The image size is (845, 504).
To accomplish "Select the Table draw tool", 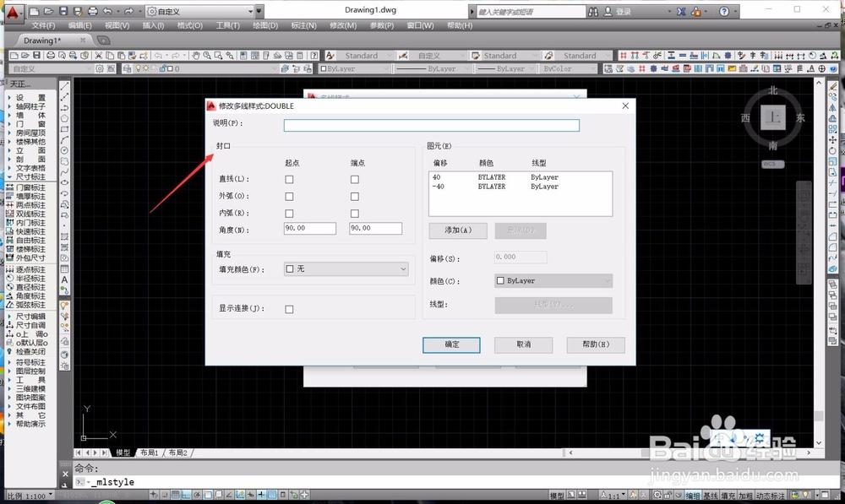I will (65, 268).
